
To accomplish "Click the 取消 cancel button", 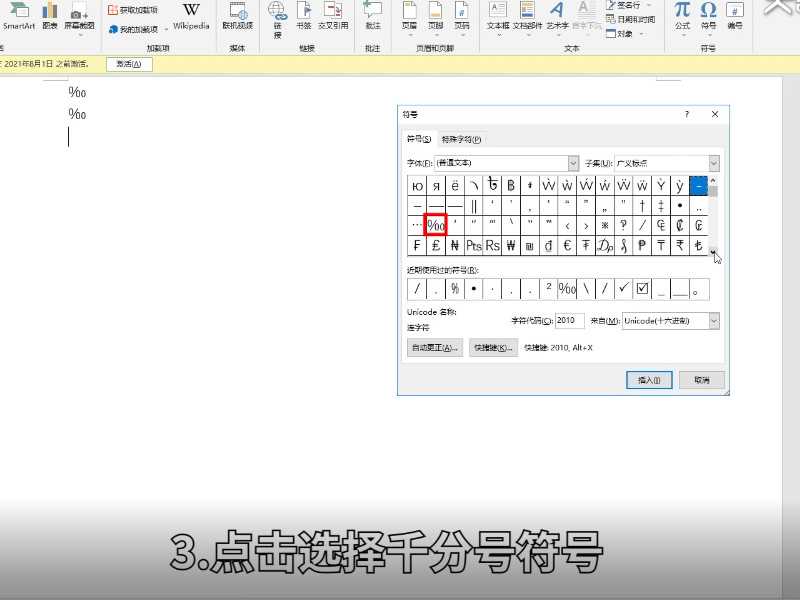I will pos(701,380).
